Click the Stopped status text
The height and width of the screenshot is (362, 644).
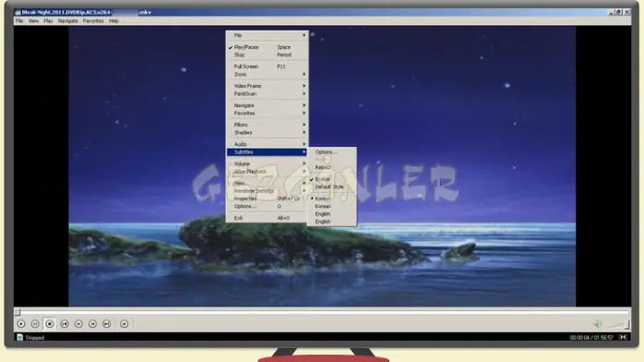point(34,338)
